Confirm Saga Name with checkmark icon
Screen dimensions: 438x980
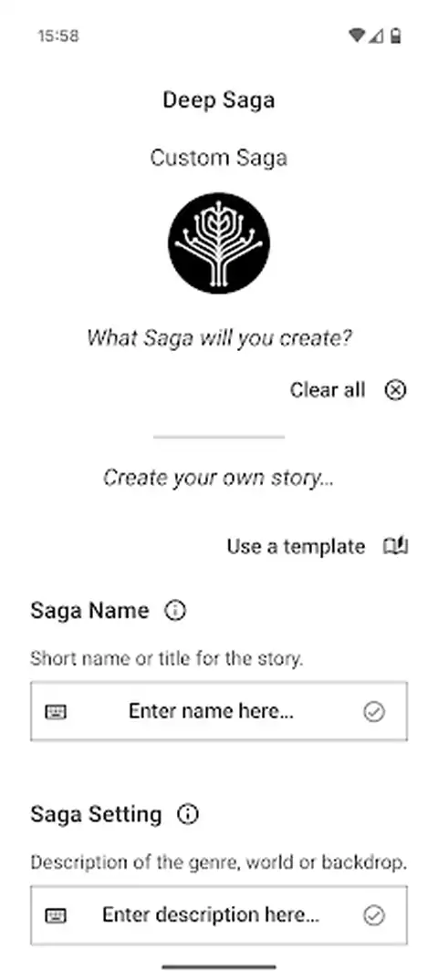(374, 711)
